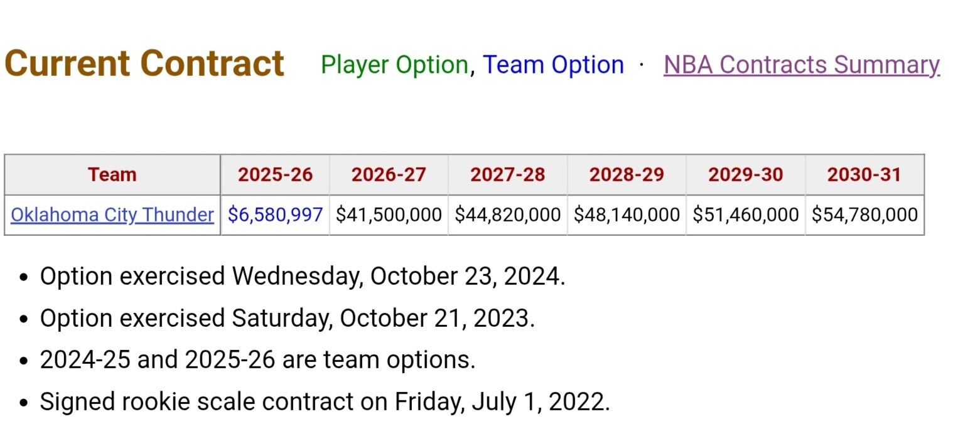Click the green Player Option legend label
980x436 pixels.
pyautogui.click(x=394, y=65)
